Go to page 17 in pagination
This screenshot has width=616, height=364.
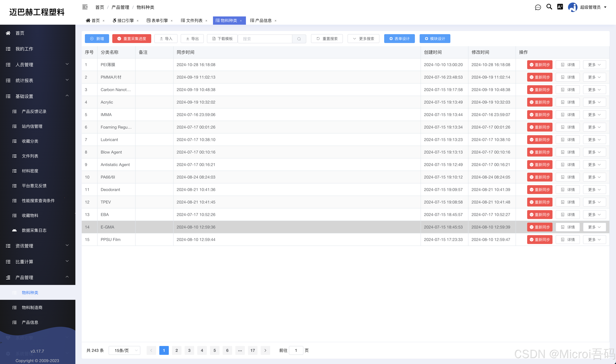coord(252,350)
